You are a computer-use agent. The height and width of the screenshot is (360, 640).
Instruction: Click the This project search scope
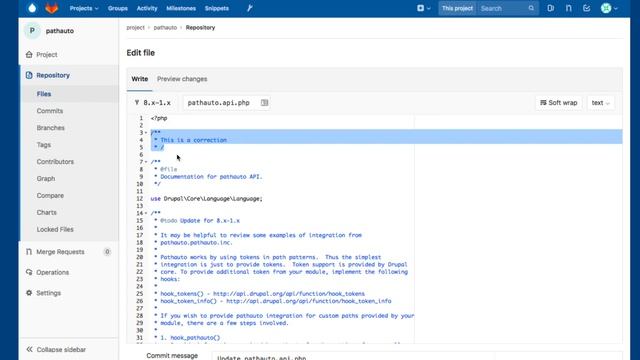(457, 8)
